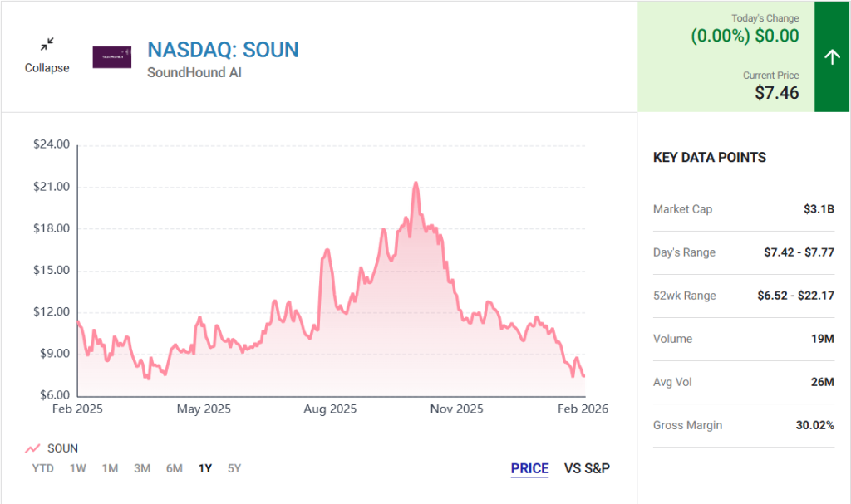Viewport: 851px width, 504px height.
Task: Select the 6M timeframe
Action: click(x=174, y=468)
